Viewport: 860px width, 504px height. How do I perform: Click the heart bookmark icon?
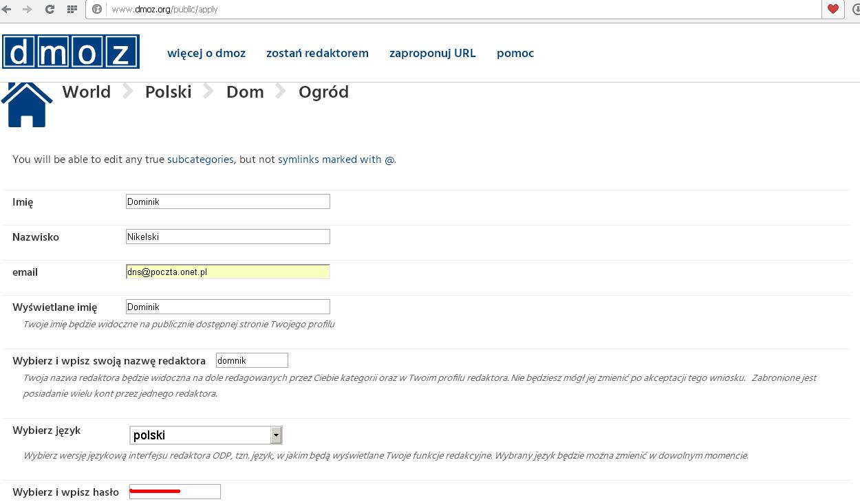point(833,10)
